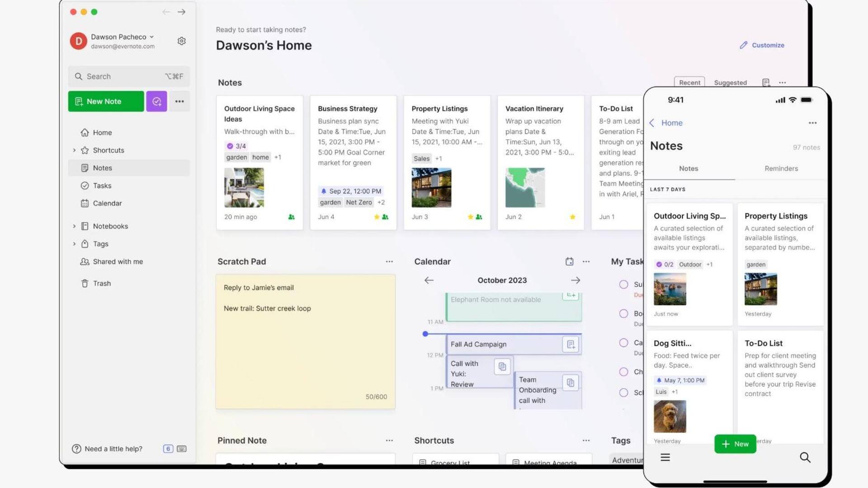Click the Settings gear icon in sidebar

click(x=181, y=41)
